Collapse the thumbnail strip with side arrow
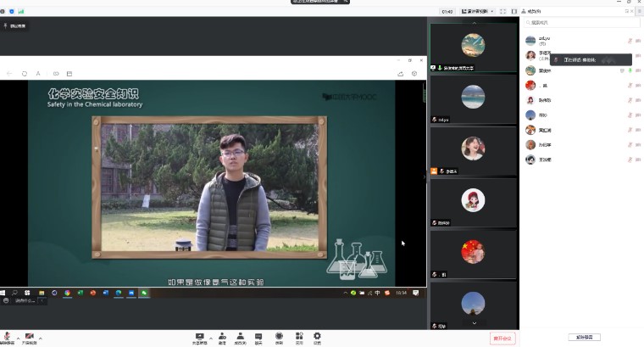644x347 pixels. [425, 176]
